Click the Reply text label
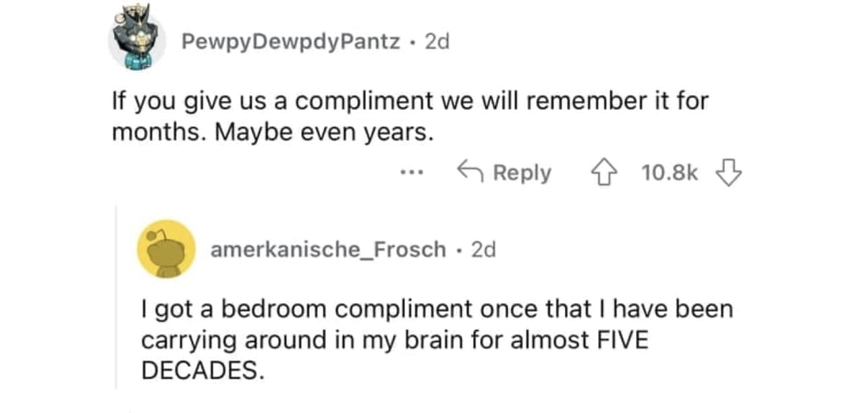This screenshot has width=868, height=413. [x=522, y=173]
